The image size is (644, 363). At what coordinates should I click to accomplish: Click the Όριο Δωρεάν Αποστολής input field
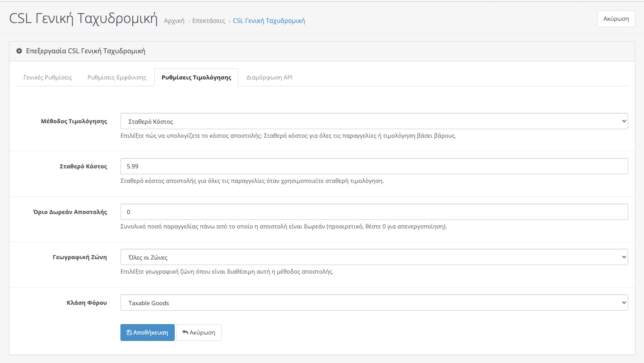(374, 212)
